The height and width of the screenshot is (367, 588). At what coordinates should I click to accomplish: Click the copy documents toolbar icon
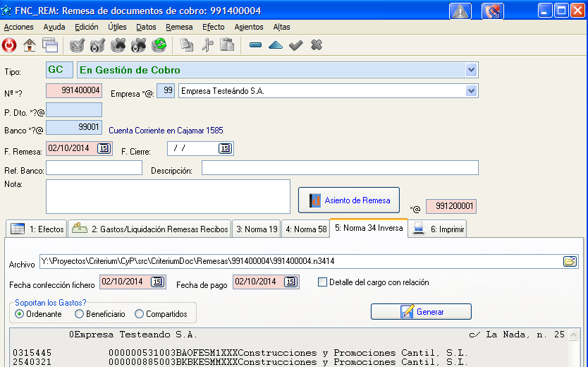coord(186,45)
